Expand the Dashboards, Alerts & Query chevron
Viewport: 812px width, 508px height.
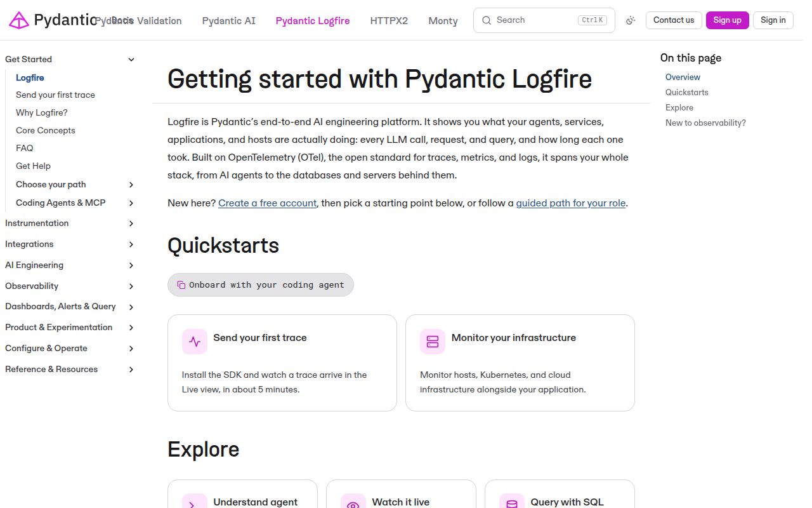coord(131,307)
